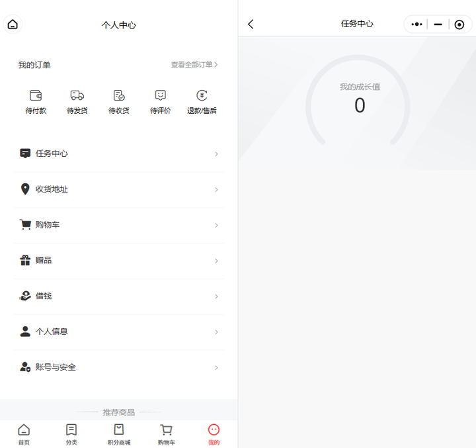Open 待收货 awaiting receipt orders
The height and width of the screenshot is (448, 476).
[x=119, y=102]
